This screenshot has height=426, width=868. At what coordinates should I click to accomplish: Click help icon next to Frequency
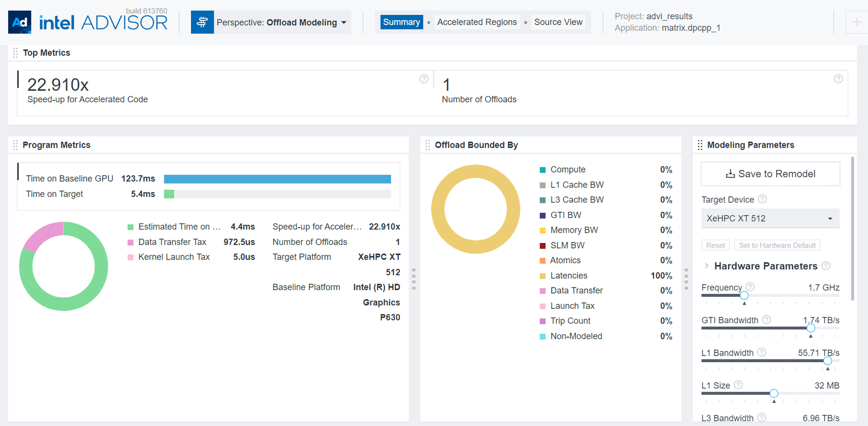pyautogui.click(x=750, y=287)
